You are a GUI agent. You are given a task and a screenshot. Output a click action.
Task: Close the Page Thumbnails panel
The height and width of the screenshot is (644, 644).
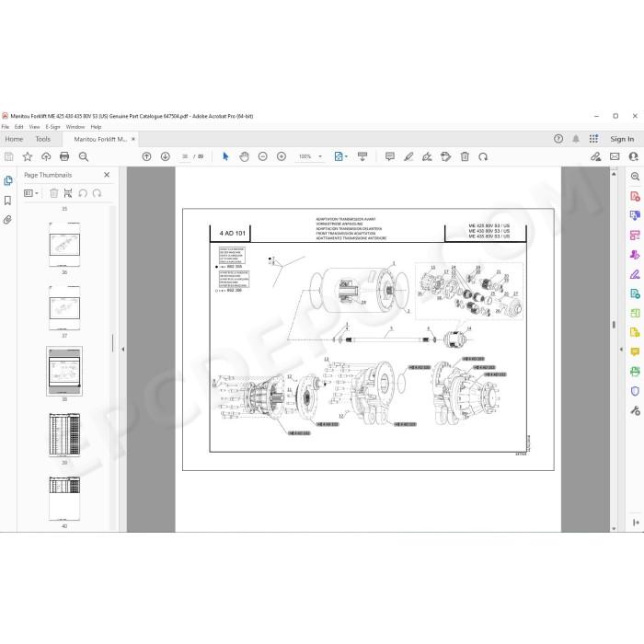click(107, 175)
